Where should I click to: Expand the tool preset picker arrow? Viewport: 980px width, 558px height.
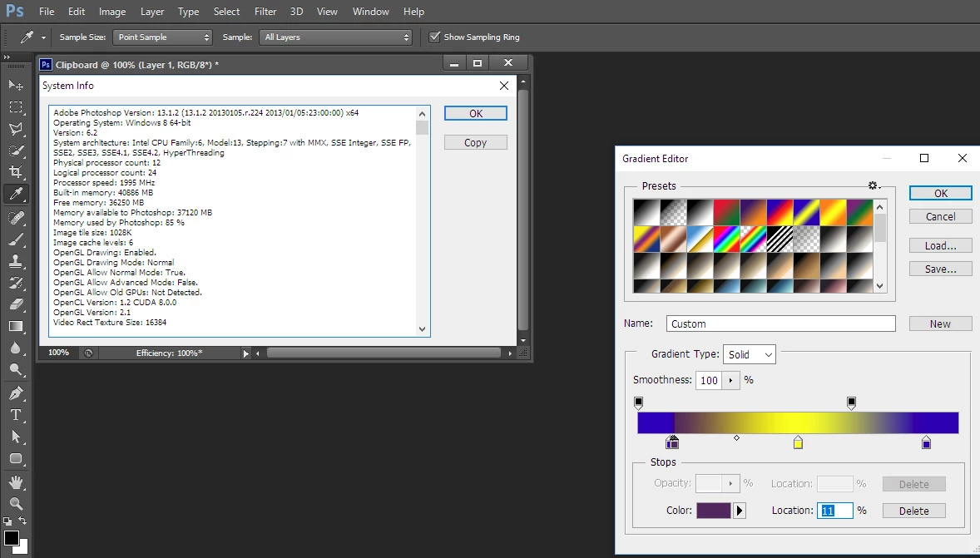click(43, 37)
